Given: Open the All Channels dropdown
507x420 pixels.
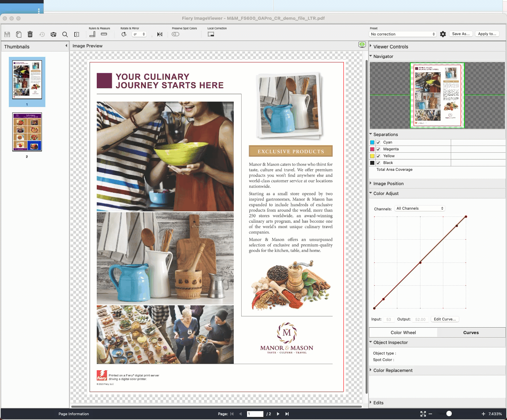Looking at the screenshot, I should point(420,208).
